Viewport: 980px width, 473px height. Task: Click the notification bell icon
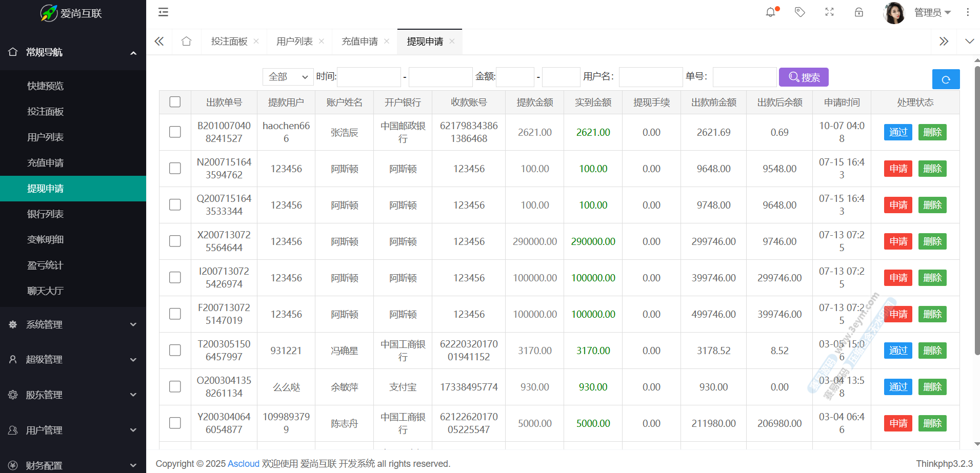click(x=770, y=12)
